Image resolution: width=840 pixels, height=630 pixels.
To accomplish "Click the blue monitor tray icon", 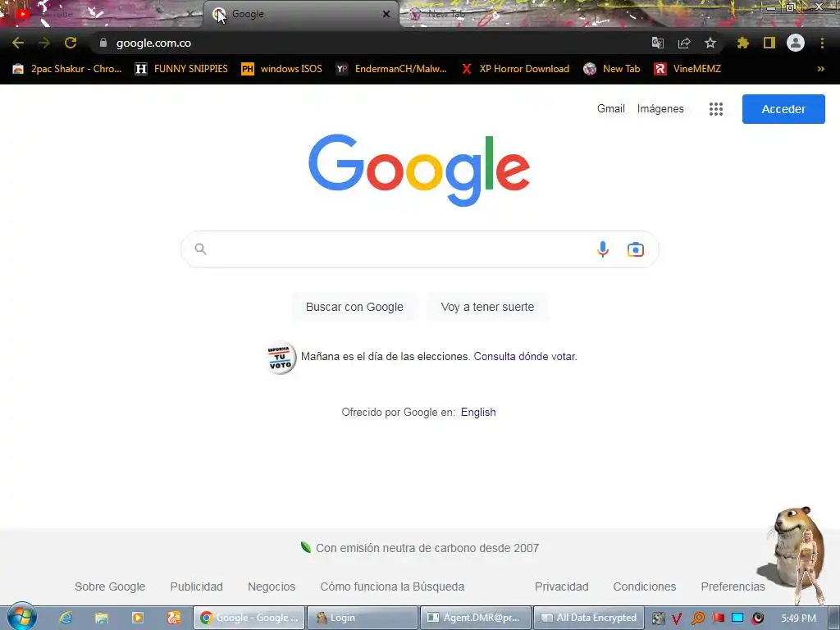I will coord(737,618).
